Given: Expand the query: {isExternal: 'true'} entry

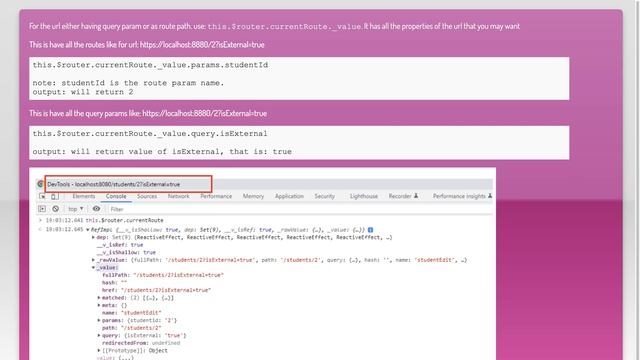Looking at the screenshot, I should 99,335.
